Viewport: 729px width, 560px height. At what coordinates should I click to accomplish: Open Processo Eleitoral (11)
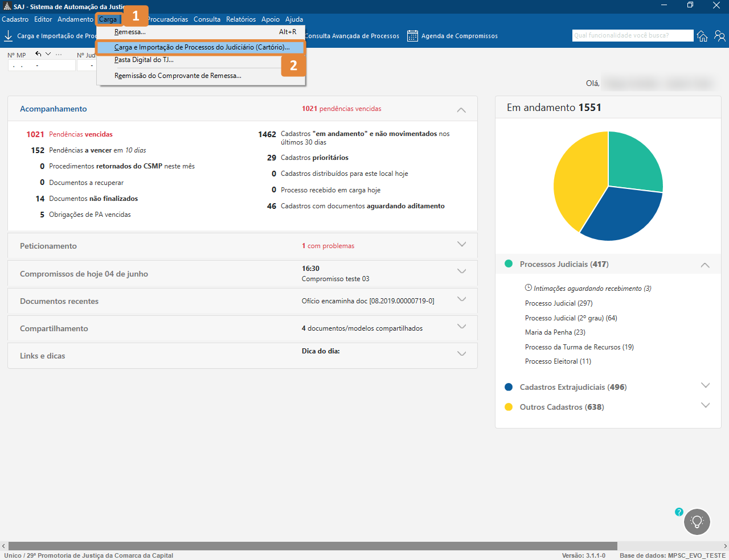point(558,361)
